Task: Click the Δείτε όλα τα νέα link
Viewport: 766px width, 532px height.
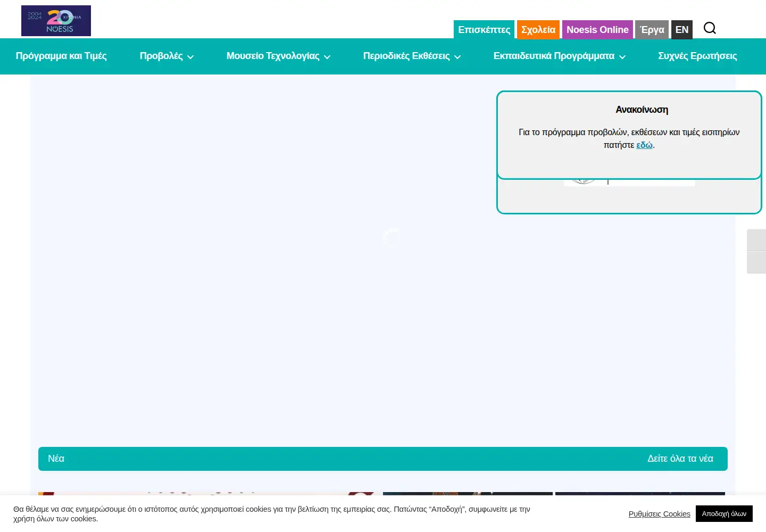Action: point(680,459)
